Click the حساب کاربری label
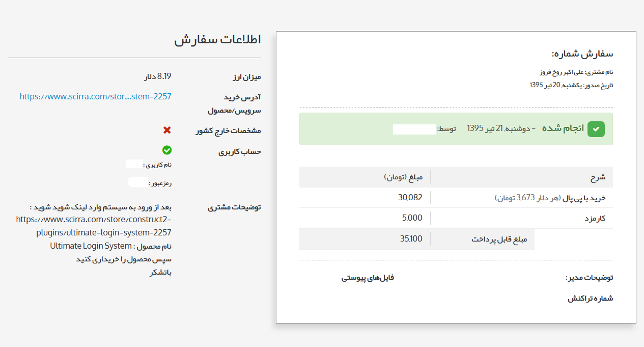The width and height of the screenshot is (644, 347). pyautogui.click(x=240, y=151)
